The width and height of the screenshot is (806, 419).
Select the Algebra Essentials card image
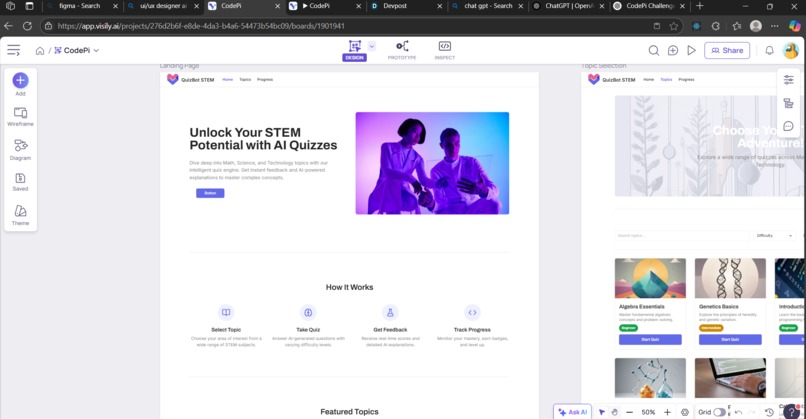(x=650, y=278)
